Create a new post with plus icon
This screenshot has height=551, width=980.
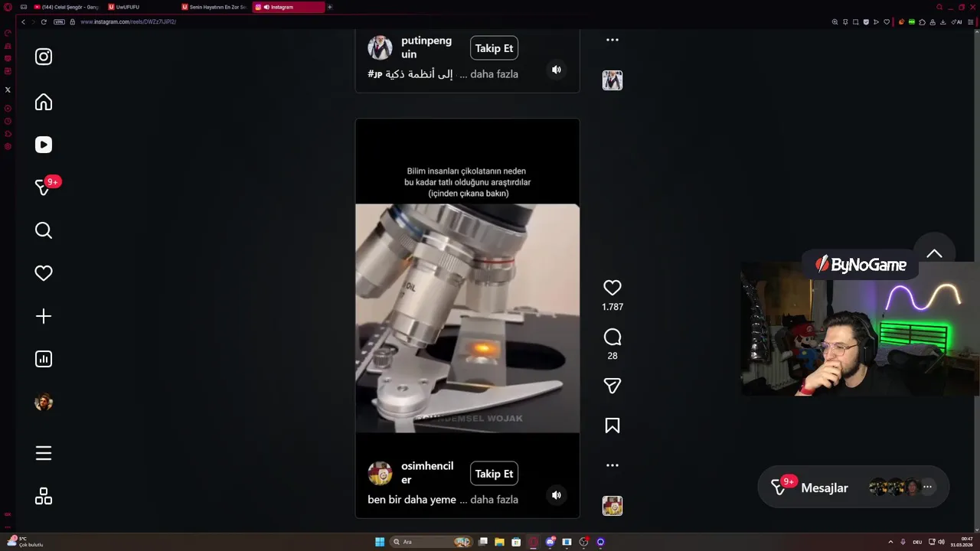(x=44, y=316)
